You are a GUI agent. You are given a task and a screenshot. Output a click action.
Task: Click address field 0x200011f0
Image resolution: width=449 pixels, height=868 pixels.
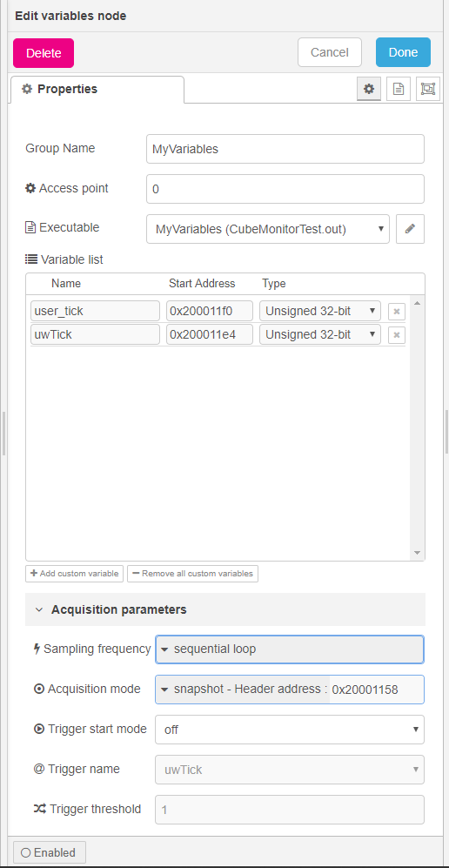[210, 311]
